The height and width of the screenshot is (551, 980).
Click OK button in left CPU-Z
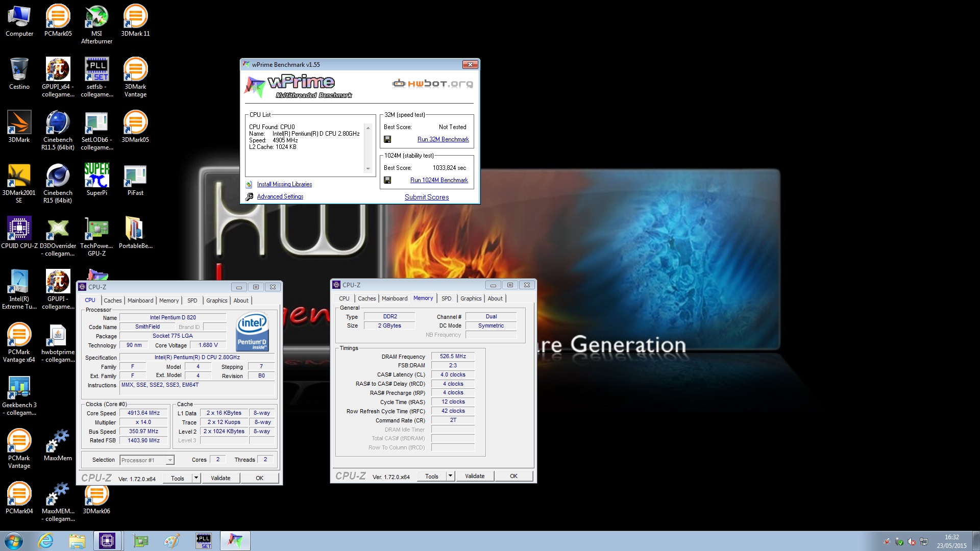[x=259, y=478]
